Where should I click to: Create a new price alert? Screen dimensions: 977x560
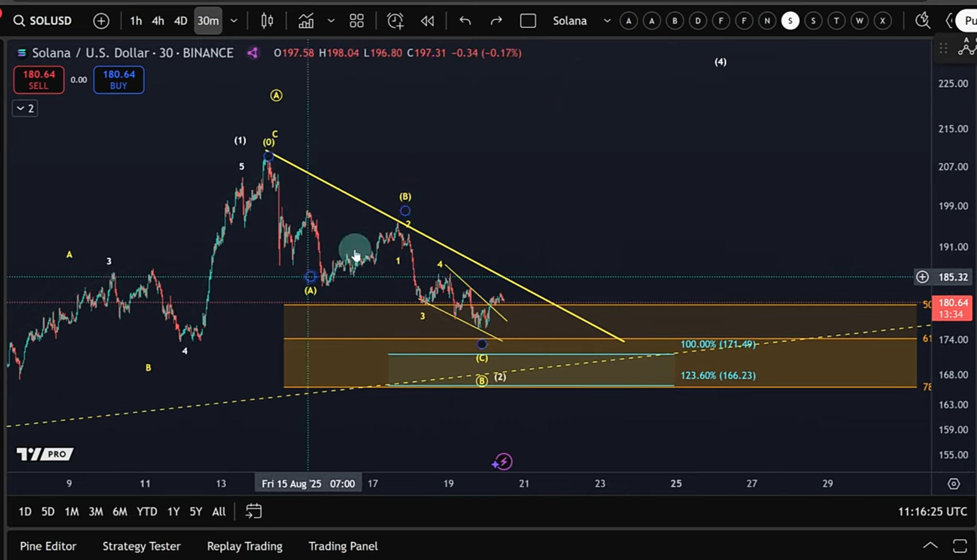(395, 21)
